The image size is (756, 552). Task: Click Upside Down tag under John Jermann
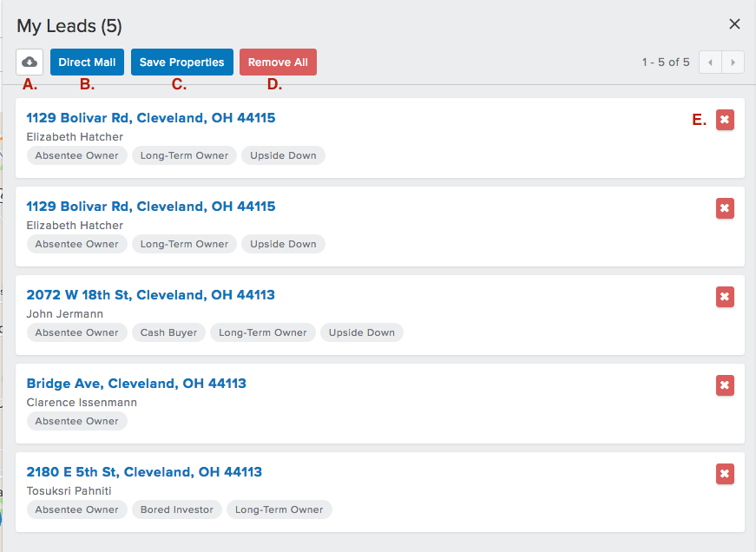(362, 332)
